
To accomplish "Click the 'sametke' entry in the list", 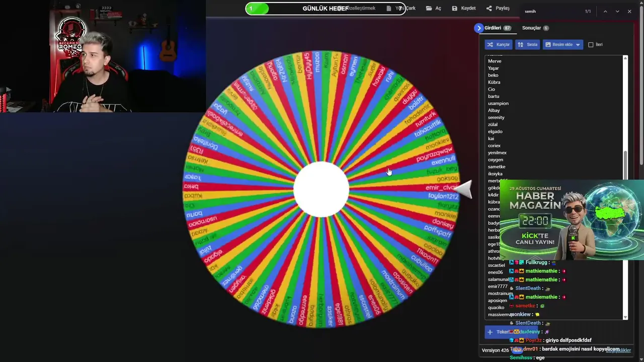I will click(x=497, y=167).
